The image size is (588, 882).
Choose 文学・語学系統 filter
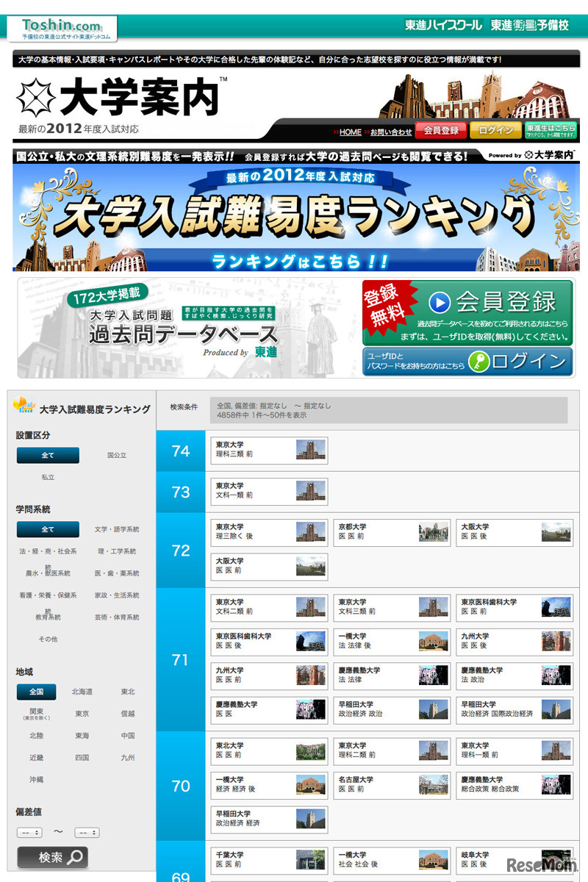click(x=117, y=529)
